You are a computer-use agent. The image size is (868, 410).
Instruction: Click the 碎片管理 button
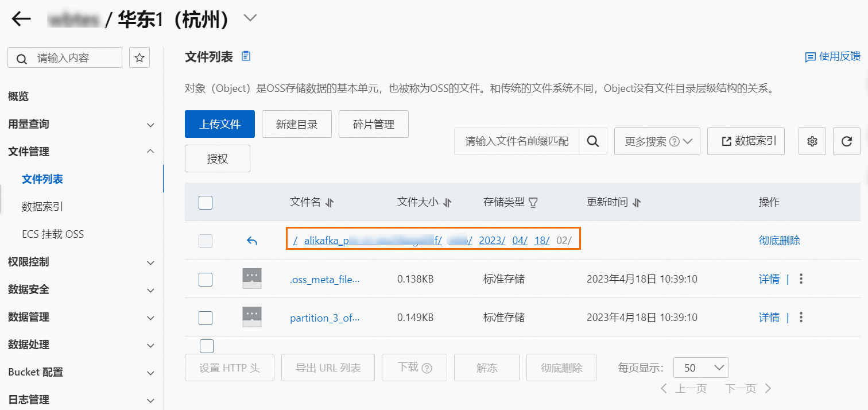click(374, 124)
